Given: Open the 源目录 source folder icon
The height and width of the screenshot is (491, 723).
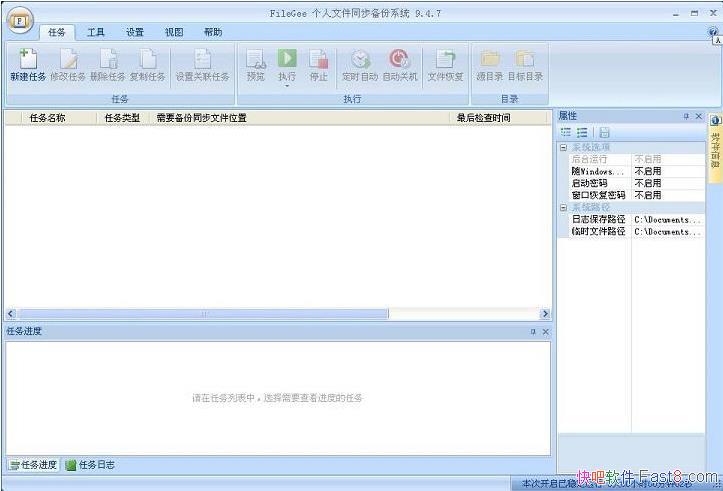Looking at the screenshot, I should click(x=490, y=59).
